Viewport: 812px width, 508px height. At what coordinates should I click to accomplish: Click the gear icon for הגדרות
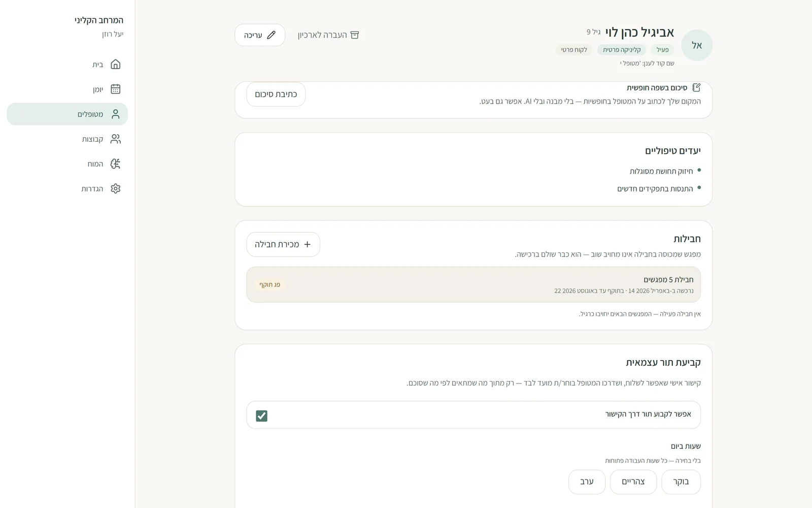coord(116,189)
